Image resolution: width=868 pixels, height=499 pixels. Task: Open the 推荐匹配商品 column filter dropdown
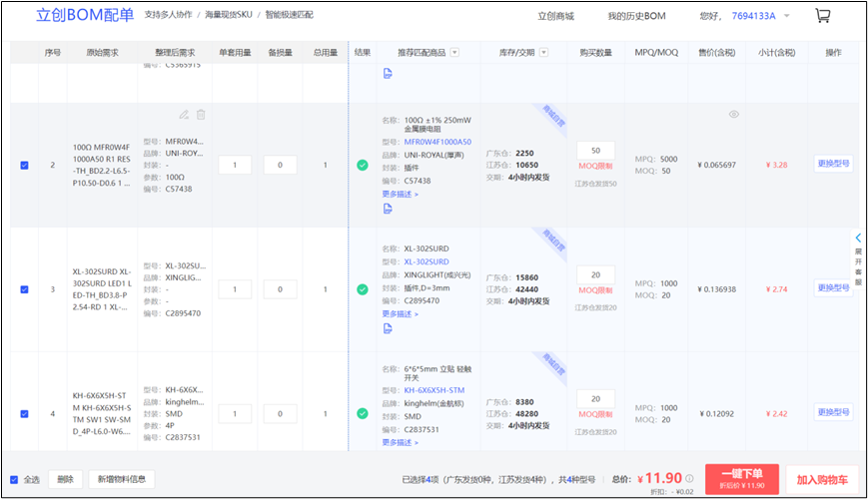pyautogui.click(x=454, y=53)
